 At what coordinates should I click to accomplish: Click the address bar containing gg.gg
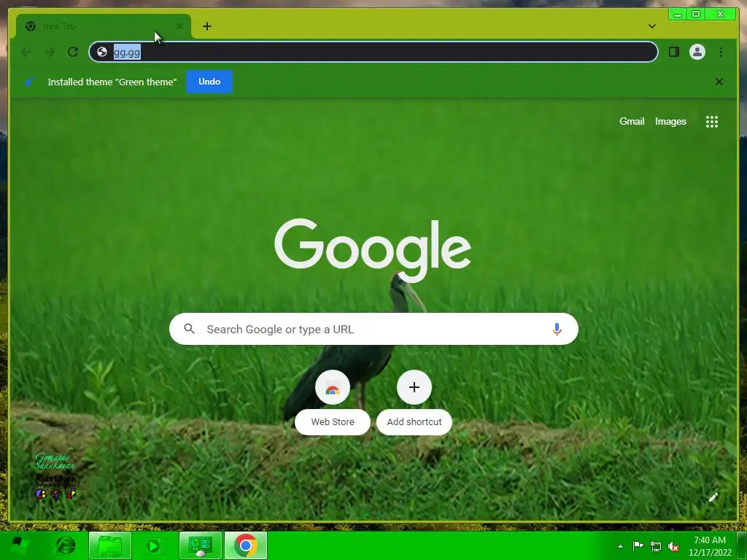click(373, 52)
